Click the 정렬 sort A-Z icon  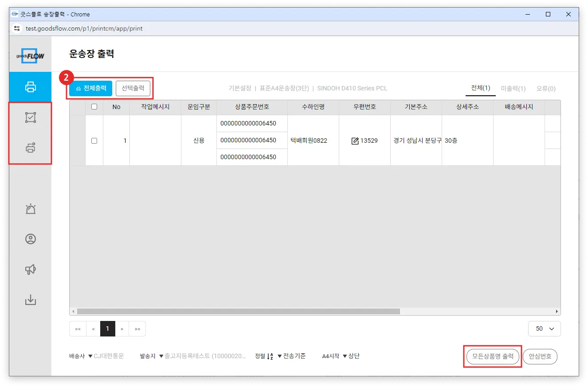(270, 356)
